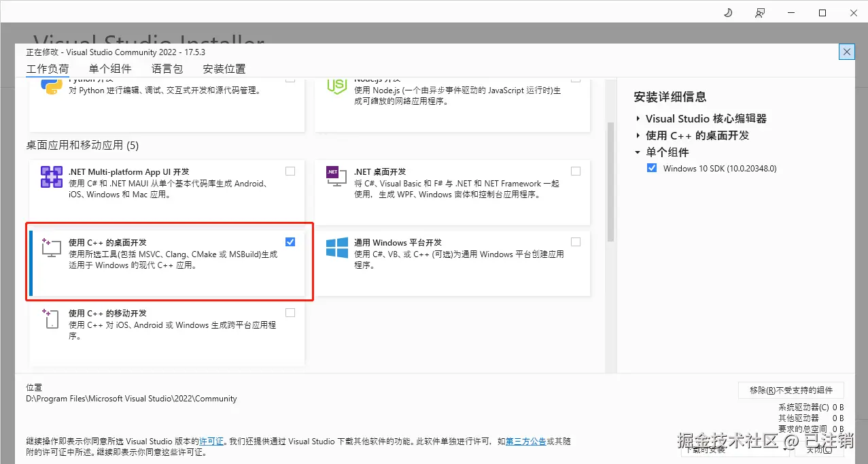Select the .NET 桌面开发 card title

380,172
